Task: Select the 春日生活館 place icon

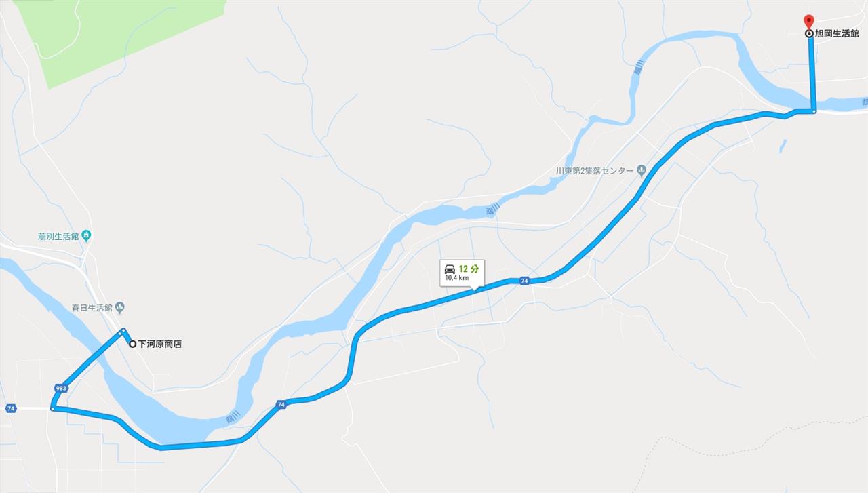Action: pyautogui.click(x=120, y=307)
